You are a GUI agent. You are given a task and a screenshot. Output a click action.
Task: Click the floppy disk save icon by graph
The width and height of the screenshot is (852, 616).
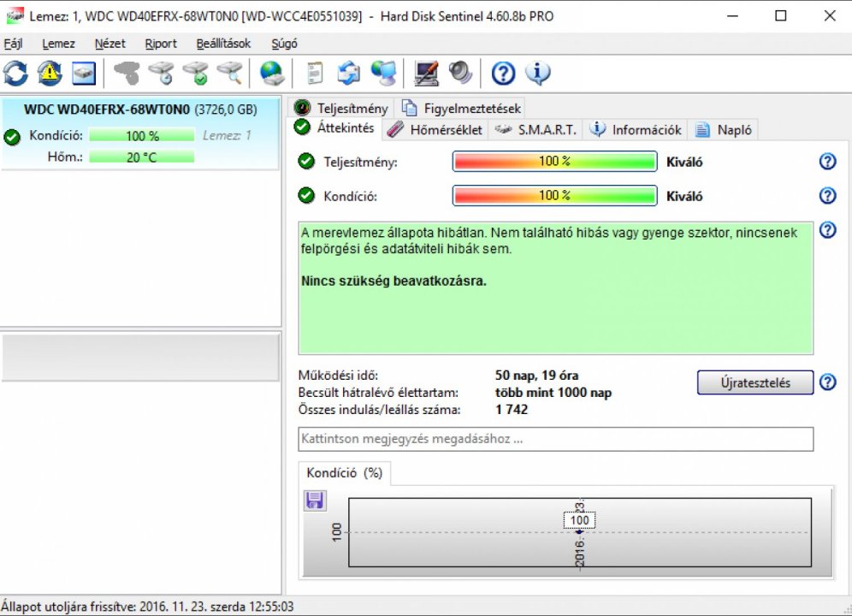(x=315, y=500)
